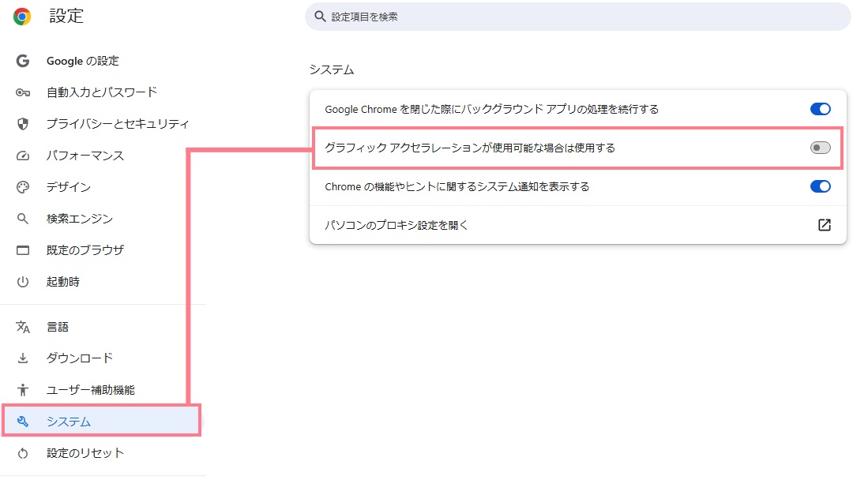868x480 pixels.
Task: Open the 言語 settings section
Action: click(x=58, y=327)
